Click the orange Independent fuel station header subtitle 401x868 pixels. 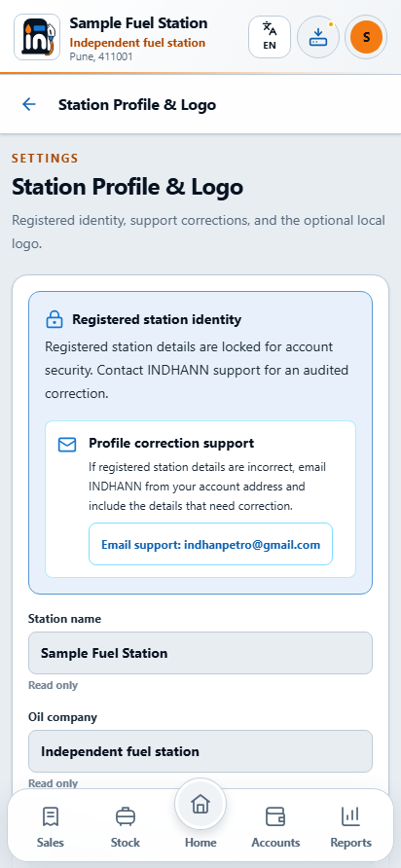pos(137,43)
